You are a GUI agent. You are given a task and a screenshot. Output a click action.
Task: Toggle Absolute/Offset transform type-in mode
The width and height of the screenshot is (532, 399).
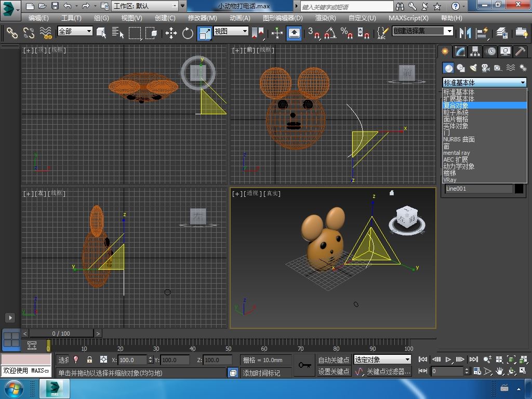103,360
